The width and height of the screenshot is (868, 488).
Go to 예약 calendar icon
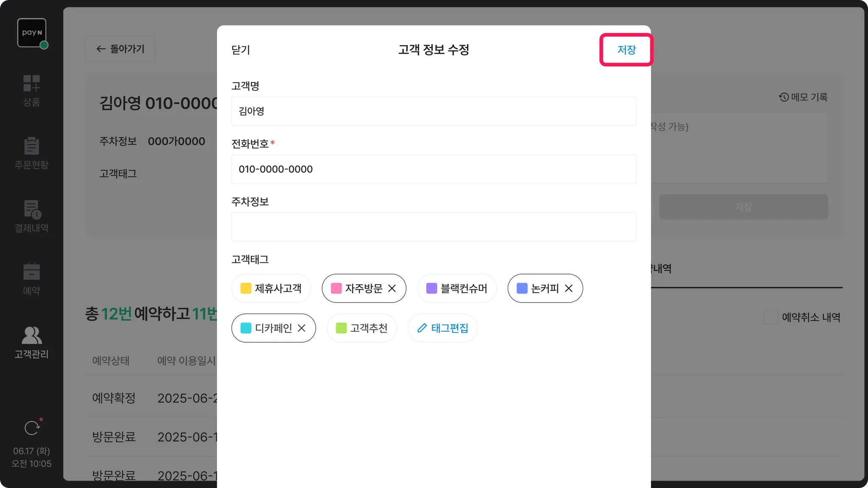point(31,272)
